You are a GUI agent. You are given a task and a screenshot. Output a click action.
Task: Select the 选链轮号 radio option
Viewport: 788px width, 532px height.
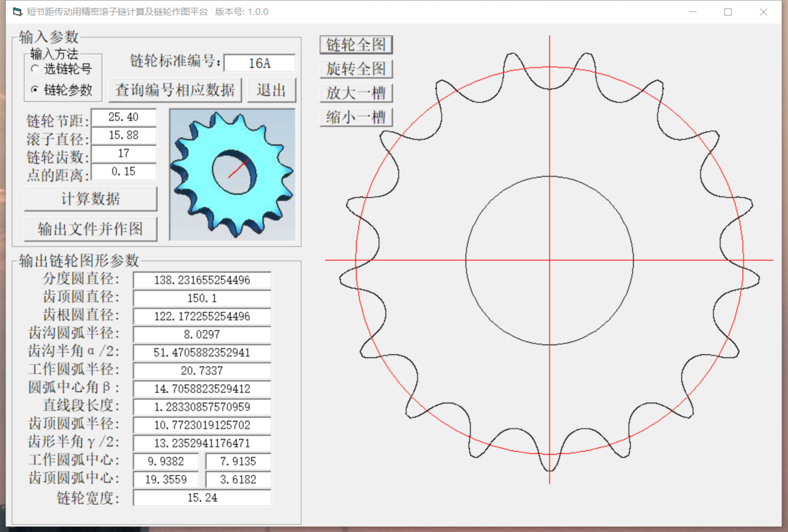[61, 69]
